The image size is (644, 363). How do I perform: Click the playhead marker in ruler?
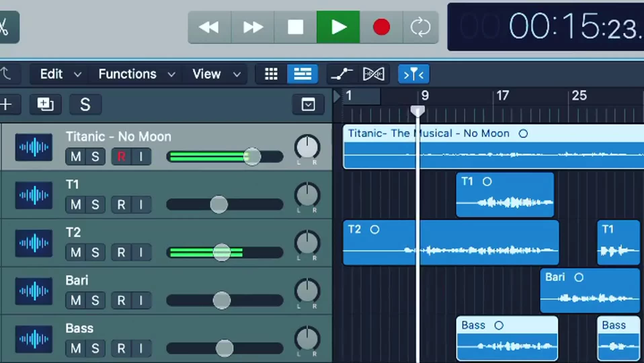[417, 111]
